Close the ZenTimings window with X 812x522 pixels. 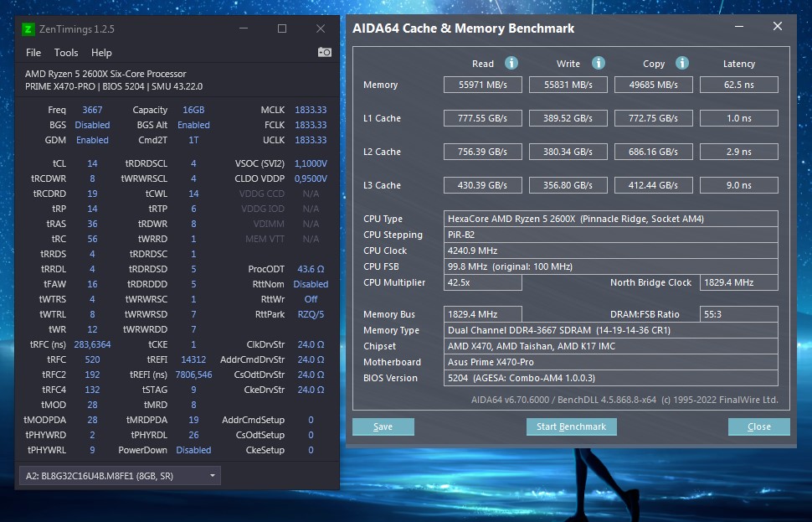(x=321, y=28)
